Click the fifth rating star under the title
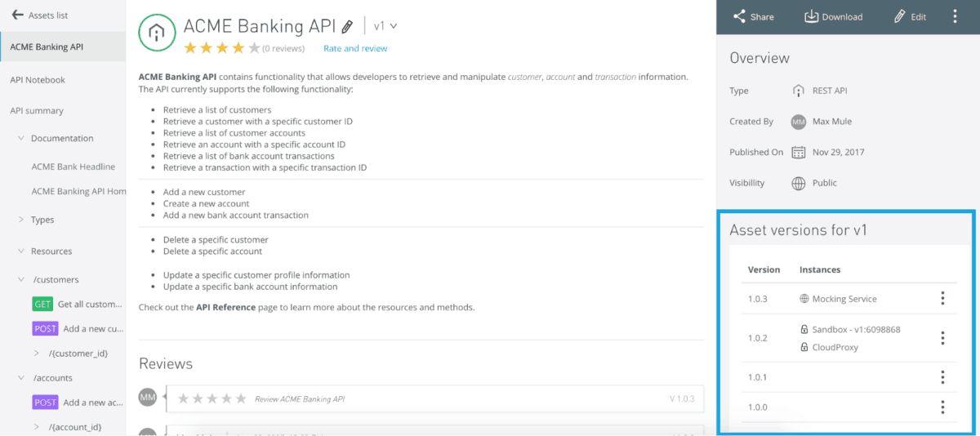The height and width of the screenshot is (436, 980). coord(254,48)
